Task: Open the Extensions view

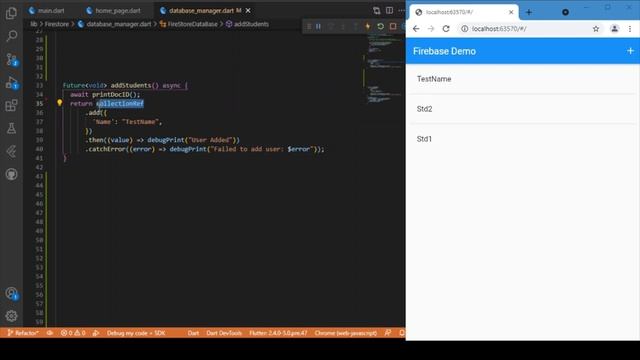Action: pos(11,106)
